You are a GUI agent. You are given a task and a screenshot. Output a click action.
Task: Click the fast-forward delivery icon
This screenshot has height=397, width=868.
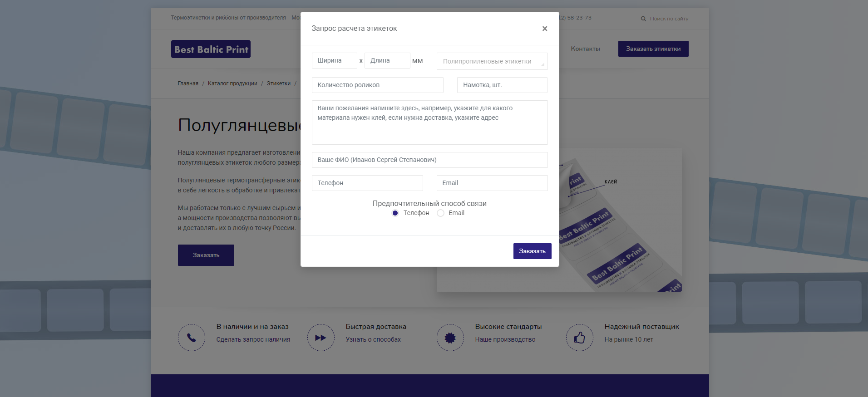tap(321, 338)
